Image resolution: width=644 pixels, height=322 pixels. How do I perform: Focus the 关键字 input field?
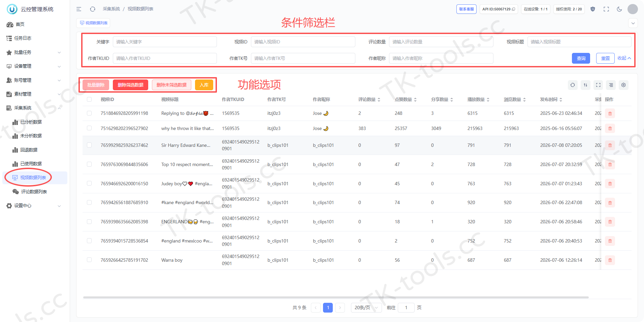(165, 42)
